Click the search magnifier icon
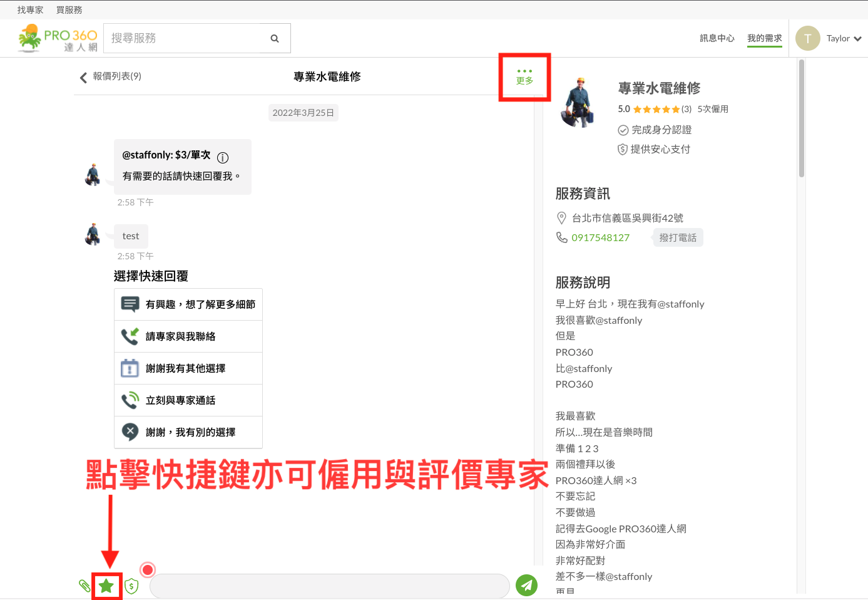 (275, 38)
